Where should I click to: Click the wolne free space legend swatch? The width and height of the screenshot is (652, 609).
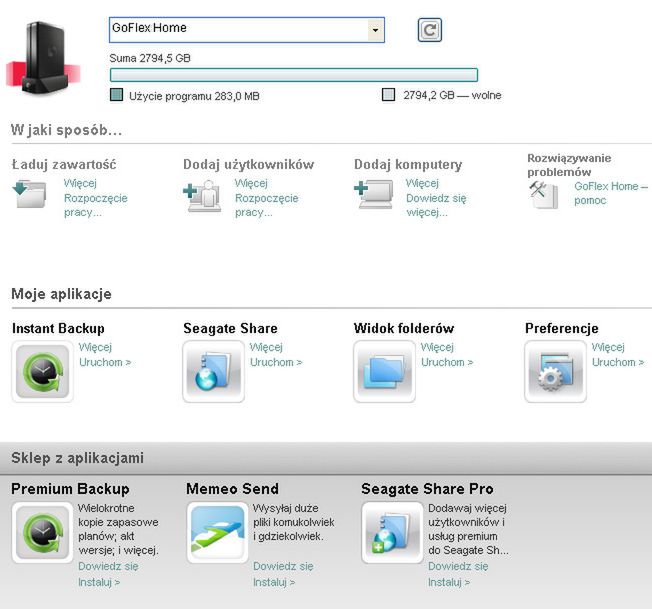click(388, 95)
